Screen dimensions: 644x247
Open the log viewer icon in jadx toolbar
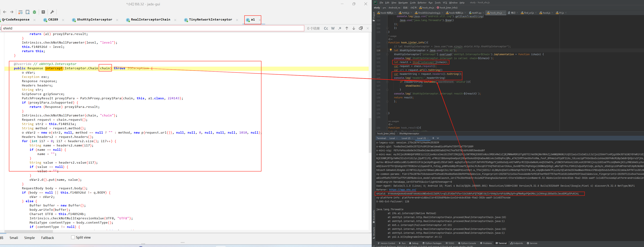[43, 12]
